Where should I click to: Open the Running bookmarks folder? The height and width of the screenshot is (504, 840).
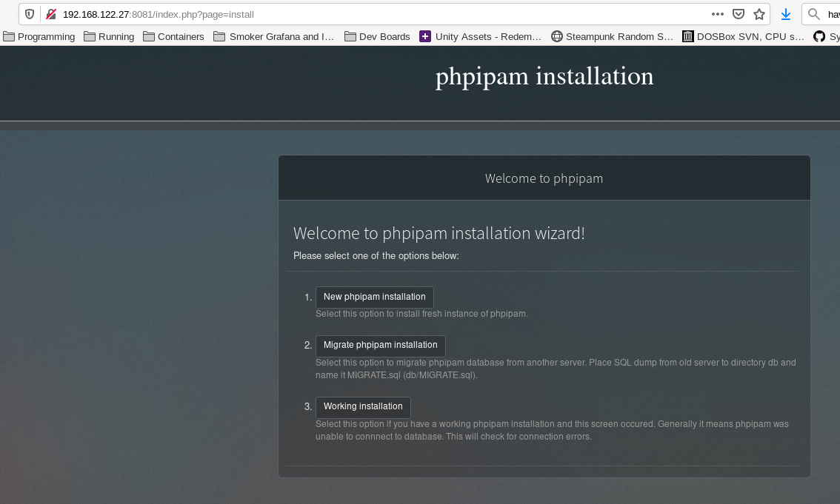(x=110, y=36)
